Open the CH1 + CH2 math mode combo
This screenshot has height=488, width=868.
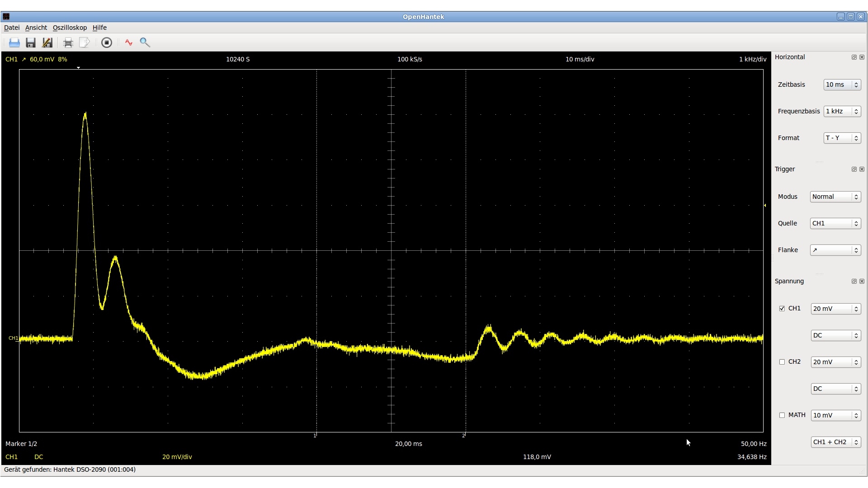tap(835, 442)
